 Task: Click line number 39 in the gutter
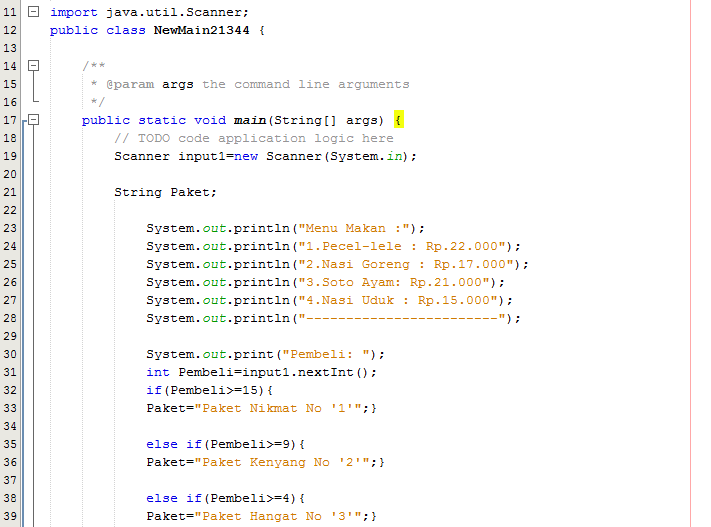(x=10, y=516)
